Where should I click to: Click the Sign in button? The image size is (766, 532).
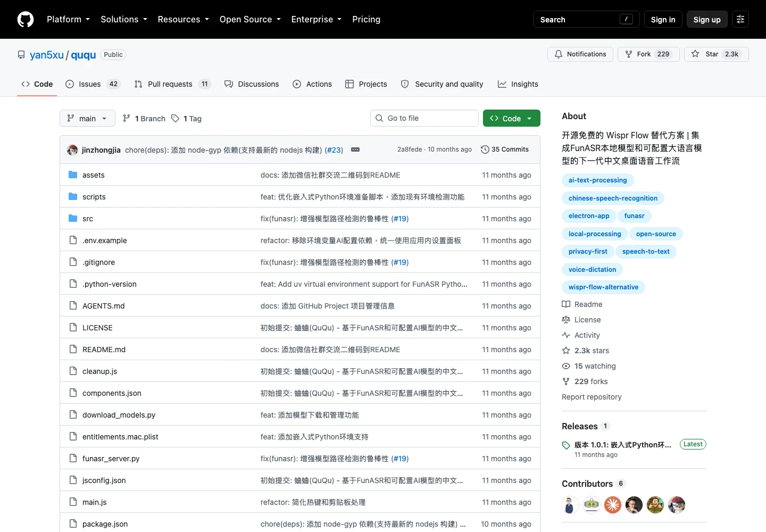click(663, 19)
